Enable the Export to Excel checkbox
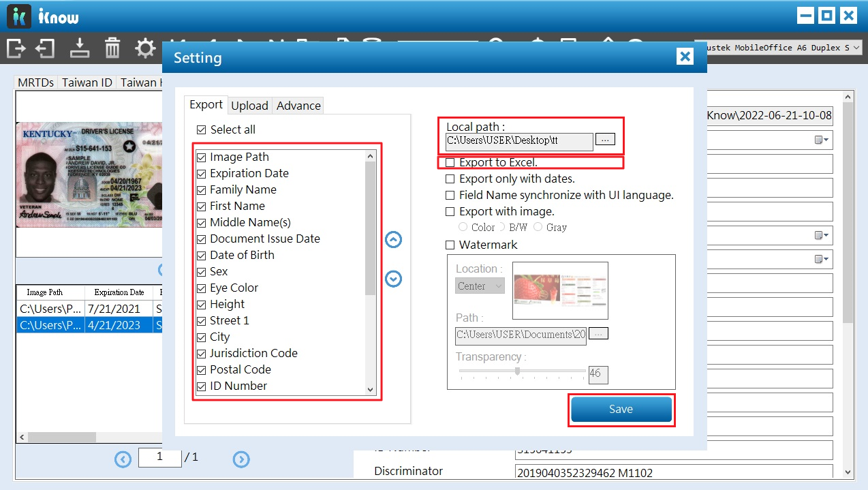 450,163
